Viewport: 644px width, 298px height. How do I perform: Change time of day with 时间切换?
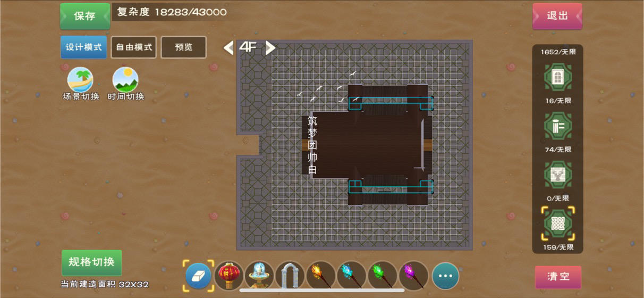click(x=126, y=84)
